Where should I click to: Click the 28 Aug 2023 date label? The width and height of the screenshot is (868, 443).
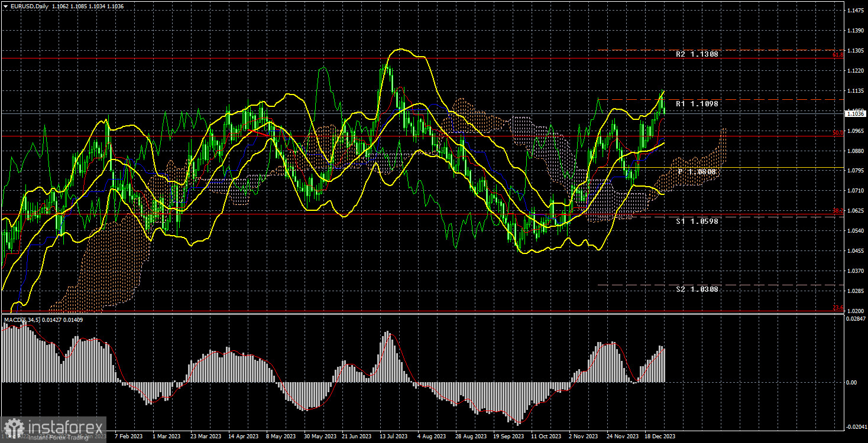point(471,437)
